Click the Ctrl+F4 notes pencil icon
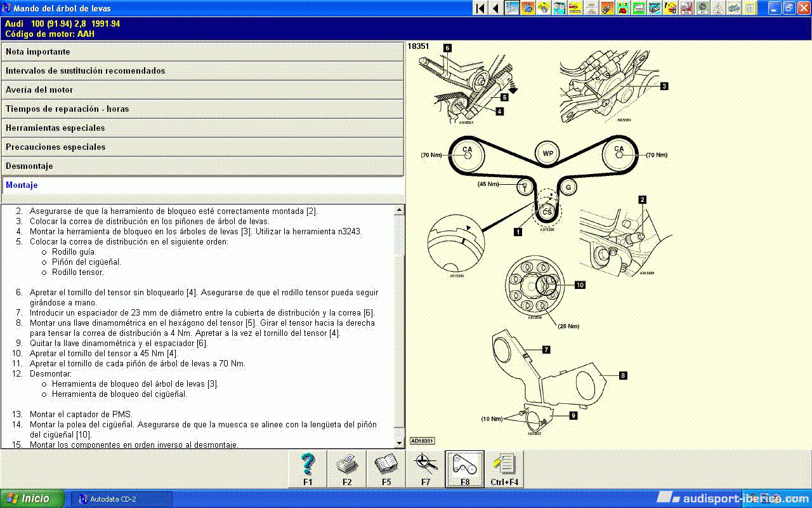 pyautogui.click(x=504, y=469)
